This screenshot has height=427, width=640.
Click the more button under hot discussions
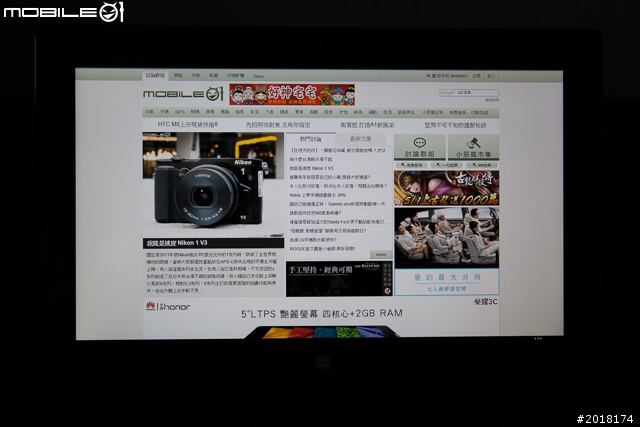381,254
